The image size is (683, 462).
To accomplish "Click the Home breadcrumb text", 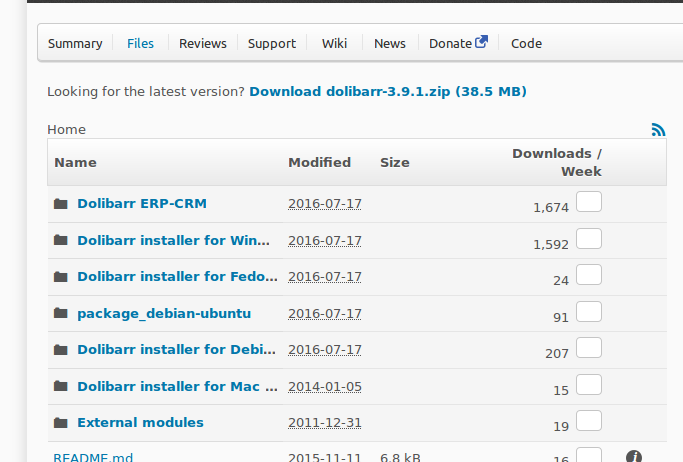I will pos(67,130).
